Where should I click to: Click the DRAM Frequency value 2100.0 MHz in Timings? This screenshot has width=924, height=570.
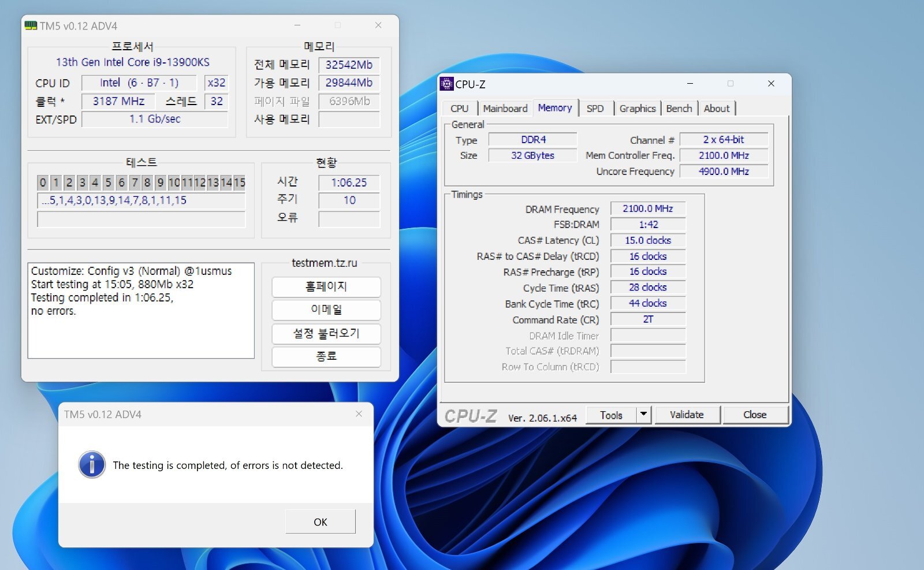[648, 208]
